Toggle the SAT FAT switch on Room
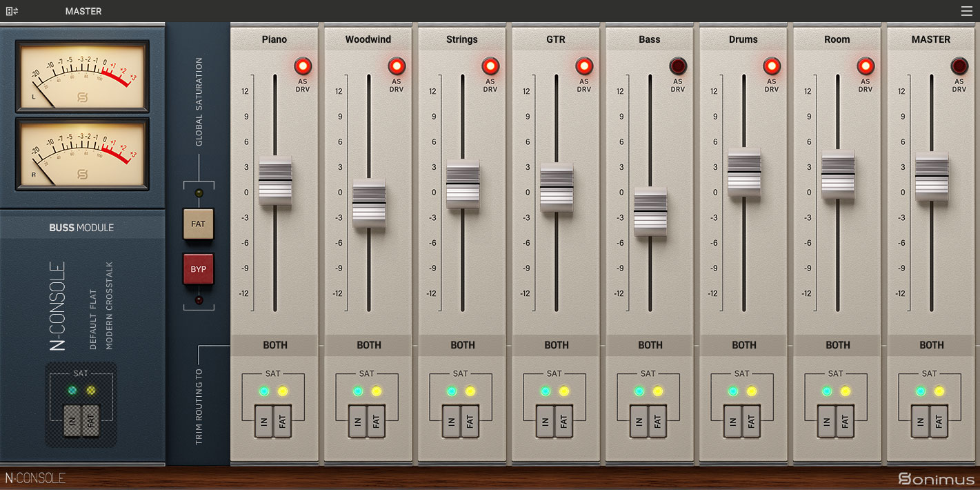This screenshot has height=490, width=980. pyautogui.click(x=846, y=421)
